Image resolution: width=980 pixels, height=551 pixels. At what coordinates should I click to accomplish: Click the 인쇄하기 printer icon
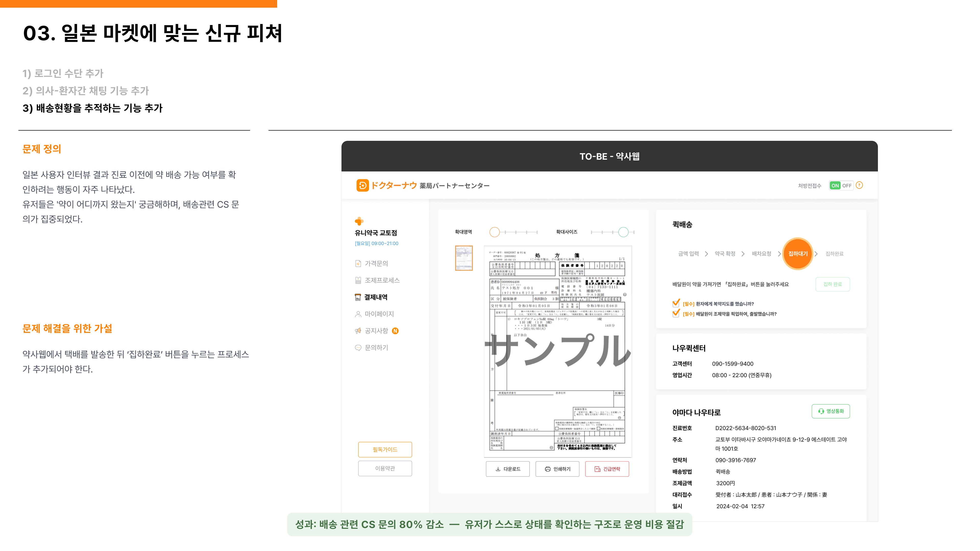click(x=547, y=469)
